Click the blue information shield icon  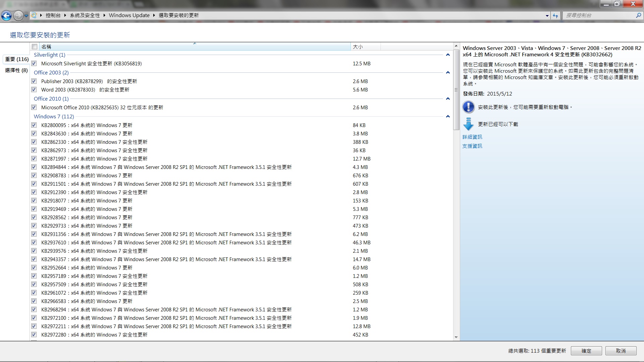pyautogui.click(x=468, y=107)
